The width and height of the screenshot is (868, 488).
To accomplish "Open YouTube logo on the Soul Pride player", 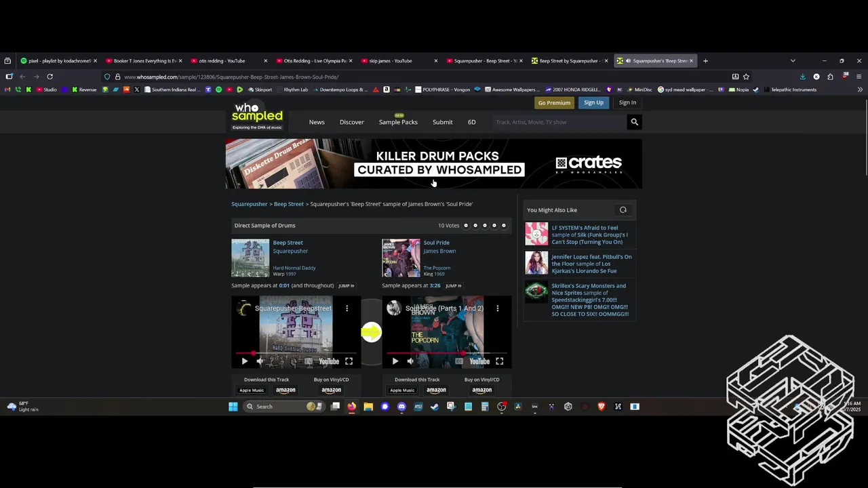I will click(479, 361).
